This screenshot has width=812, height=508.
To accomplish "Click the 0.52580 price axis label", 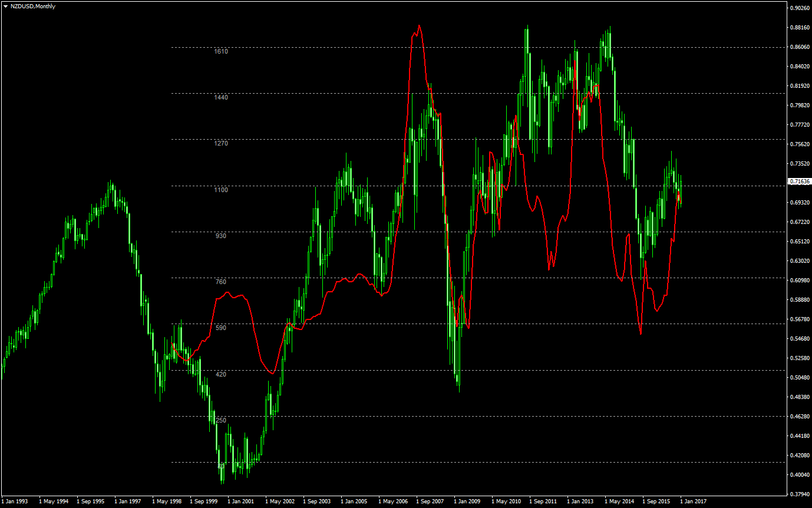I will (x=799, y=358).
